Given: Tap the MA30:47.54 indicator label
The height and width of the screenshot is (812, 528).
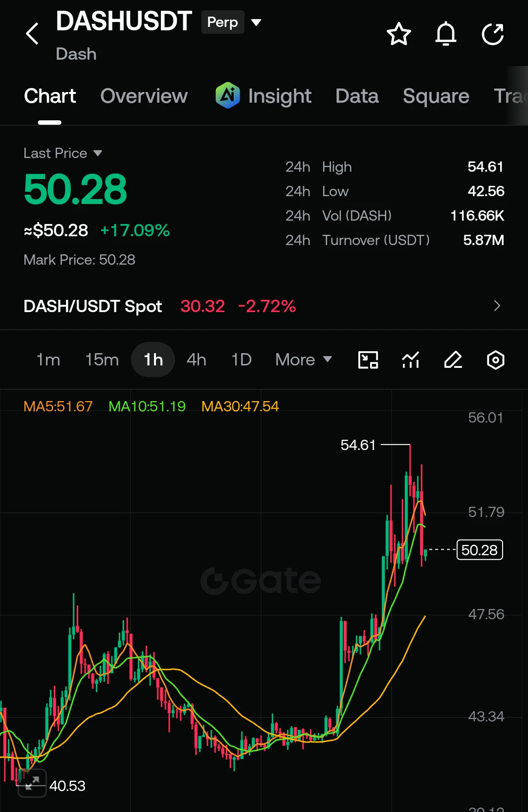Looking at the screenshot, I should [x=240, y=406].
